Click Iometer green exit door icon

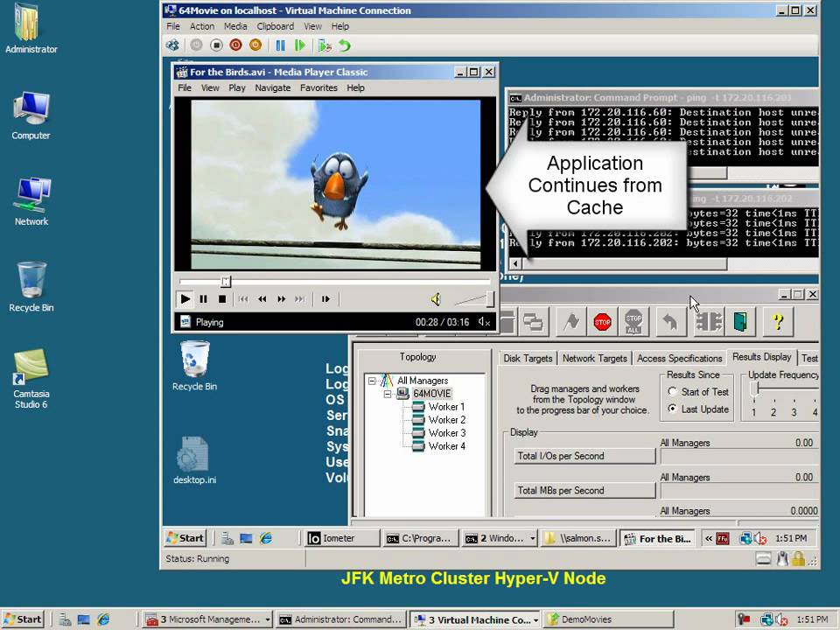click(740, 322)
